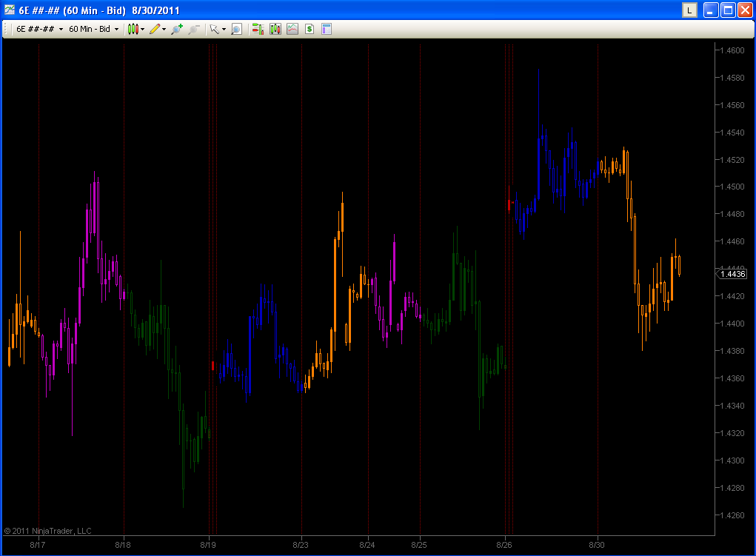The image size is (756, 556).
Task: Toggle the Chart Trader icon
Action: (x=258, y=29)
